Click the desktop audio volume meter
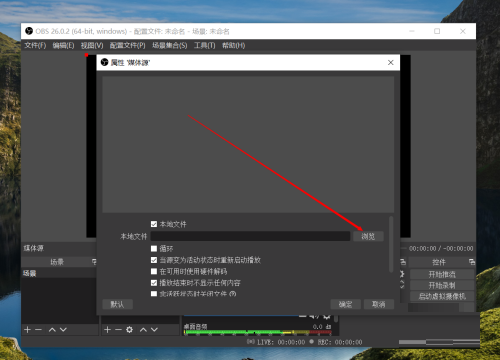 257,332
